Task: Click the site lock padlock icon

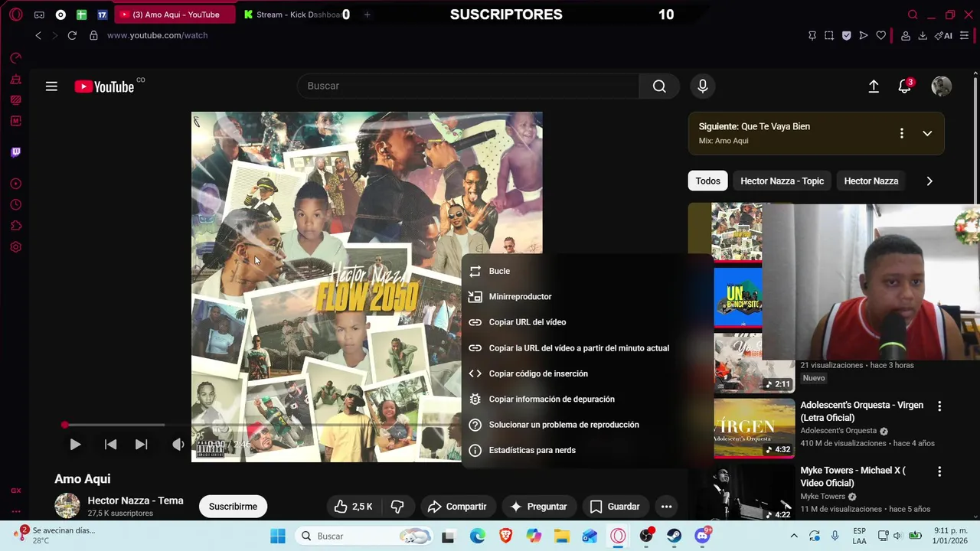Action: (x=93, y=35)
